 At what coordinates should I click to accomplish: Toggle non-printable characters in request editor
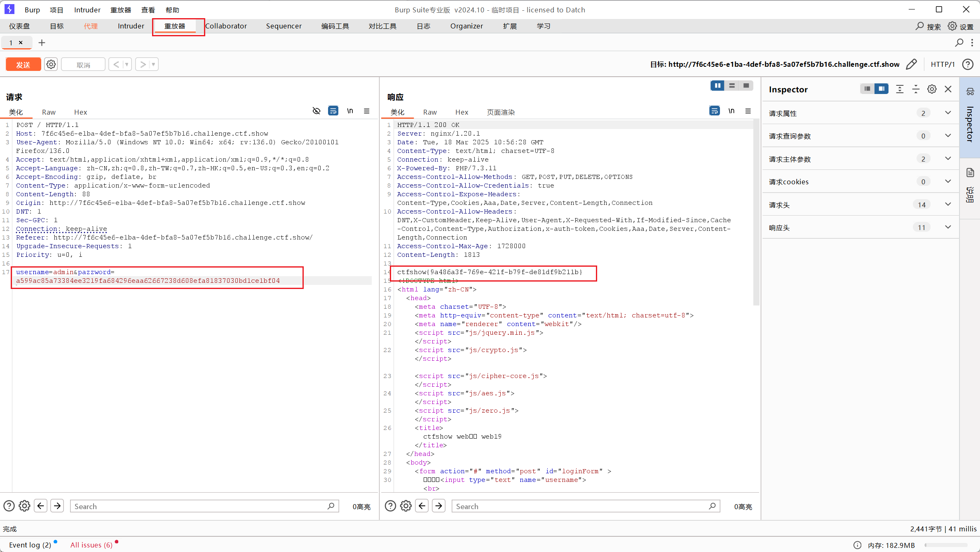[x=350, y=111]
